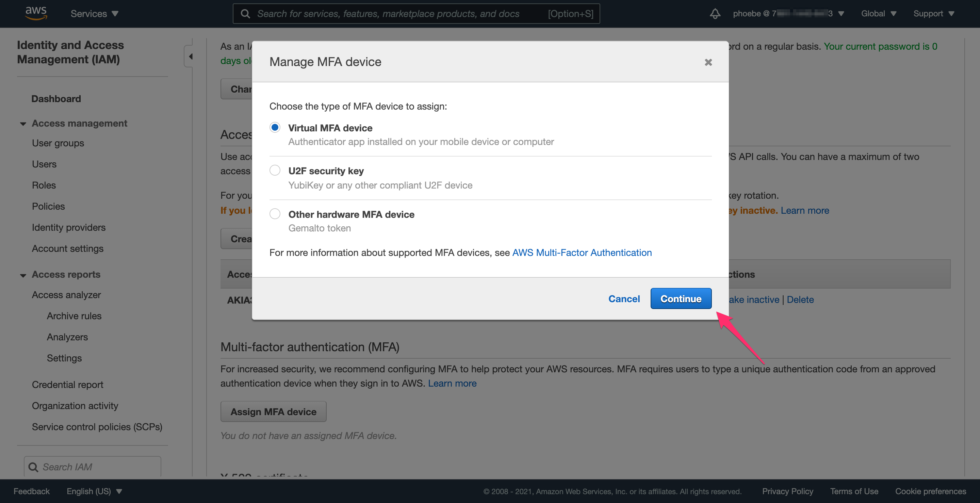Go to Policies in sidebar

[x=48, y=206]
